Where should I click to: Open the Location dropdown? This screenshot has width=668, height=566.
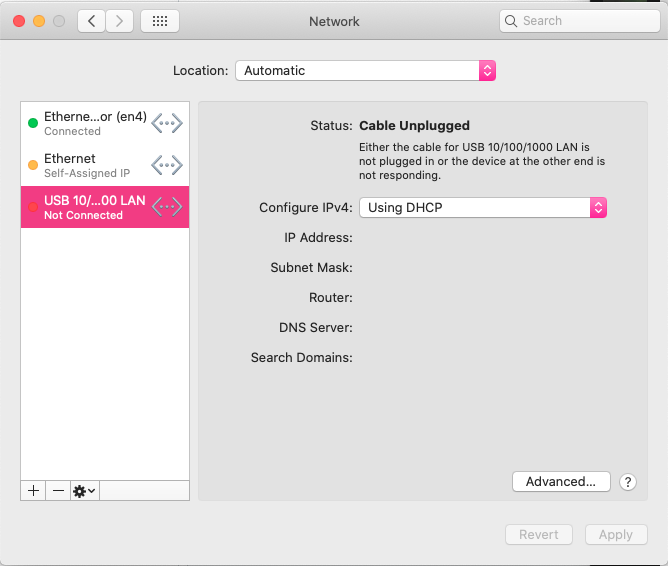[366, 71]
